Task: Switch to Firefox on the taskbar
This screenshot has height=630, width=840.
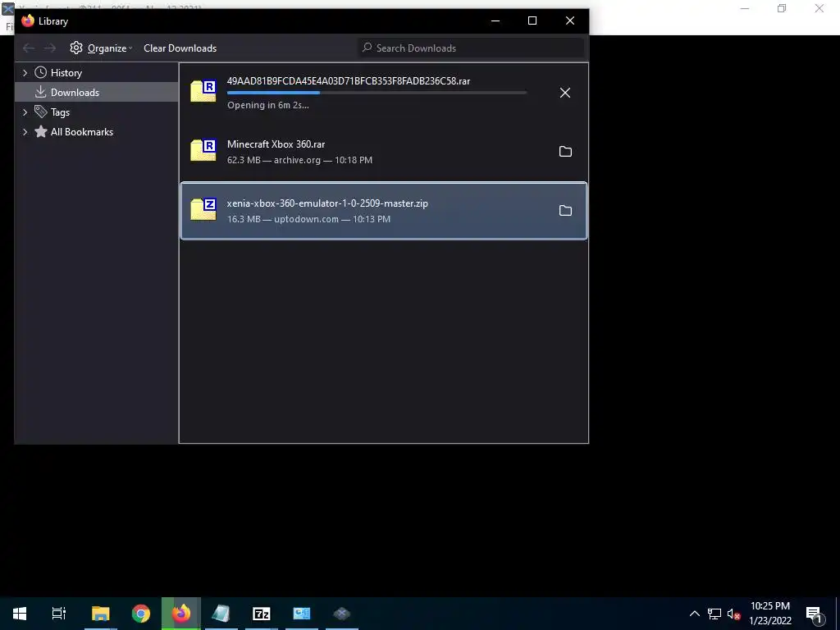Action: click(x=181, y=614)
